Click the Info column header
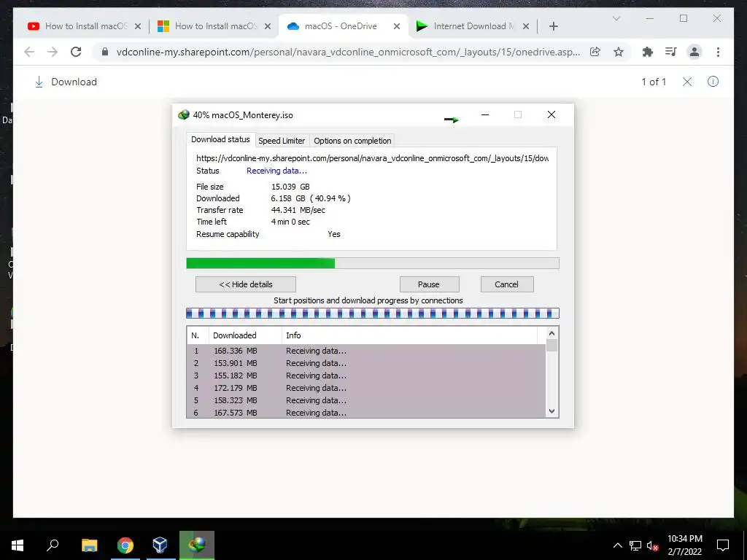This screenshot has height=560, width=747. point(410,335)
